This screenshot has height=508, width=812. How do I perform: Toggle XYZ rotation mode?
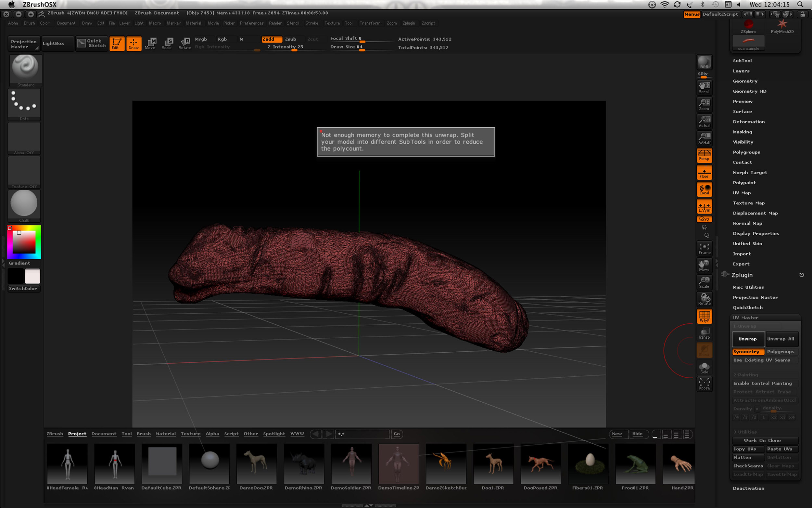coord(704,219)
